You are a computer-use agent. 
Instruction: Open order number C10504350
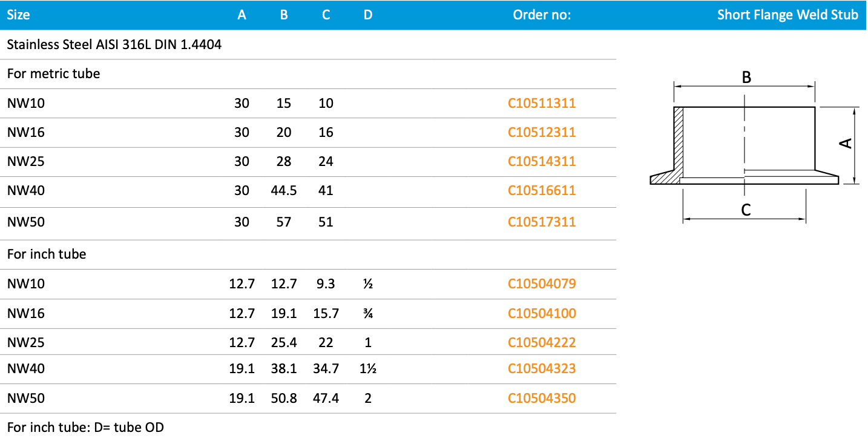542,399
